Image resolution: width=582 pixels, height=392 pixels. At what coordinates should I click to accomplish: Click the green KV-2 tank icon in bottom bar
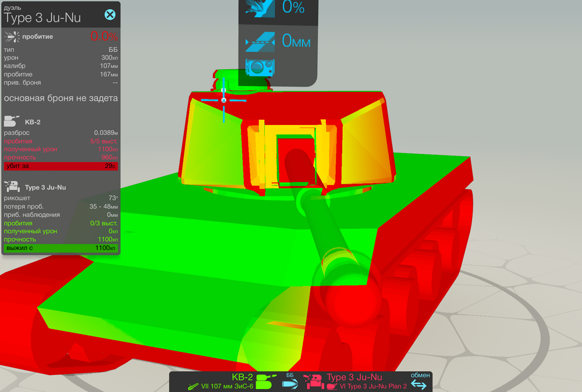[x=266, y=382]
